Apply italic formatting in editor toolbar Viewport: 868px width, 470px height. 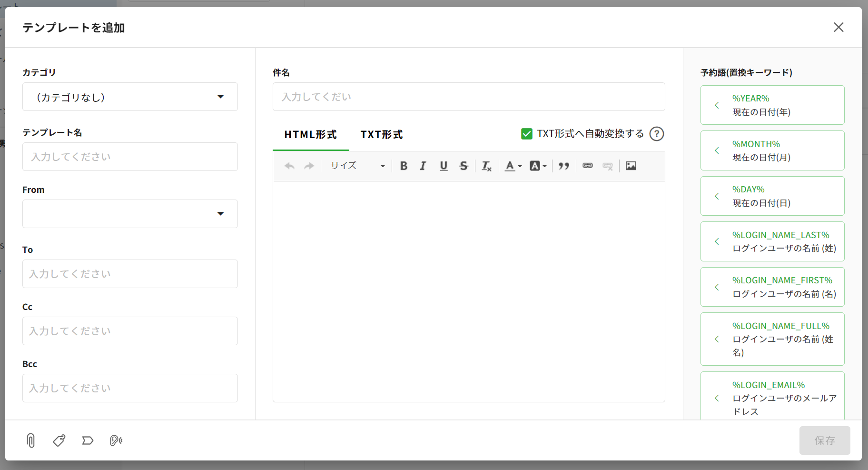[x=423, y=166]
